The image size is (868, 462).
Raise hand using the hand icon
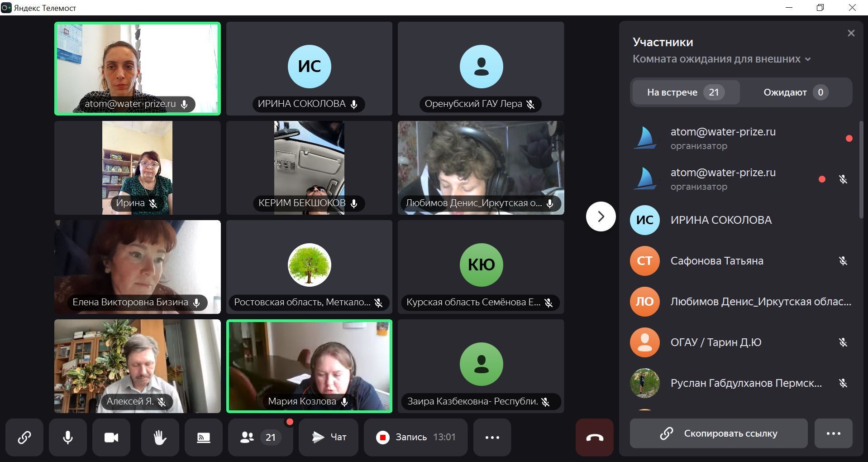point(160,437)
